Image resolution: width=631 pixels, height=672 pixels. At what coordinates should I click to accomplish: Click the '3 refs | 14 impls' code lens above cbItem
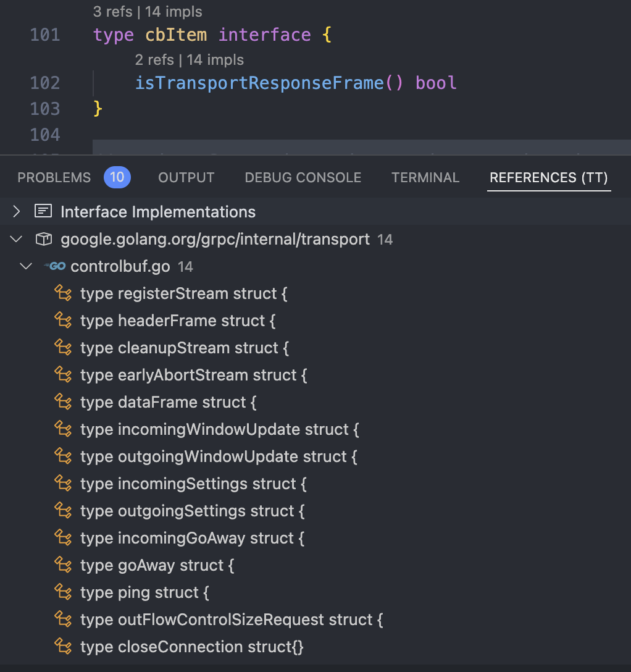point(148,12)
